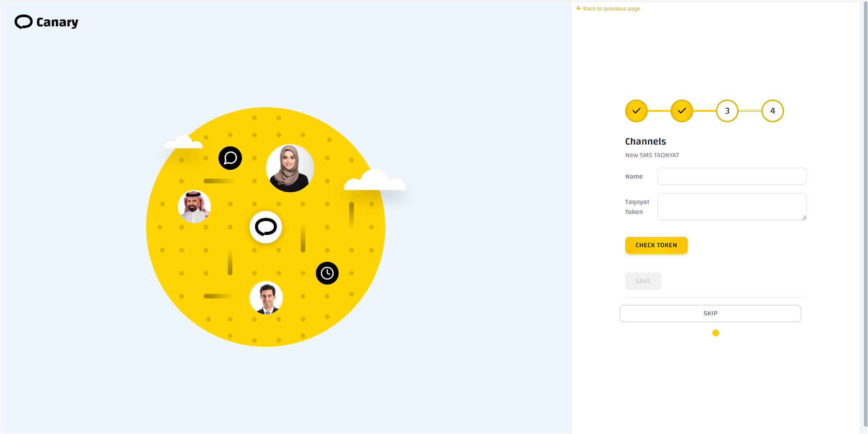This screenshot has width=868, height=434.
Task: Click the black chat bubble icon in the illustration
Action: 230,158
